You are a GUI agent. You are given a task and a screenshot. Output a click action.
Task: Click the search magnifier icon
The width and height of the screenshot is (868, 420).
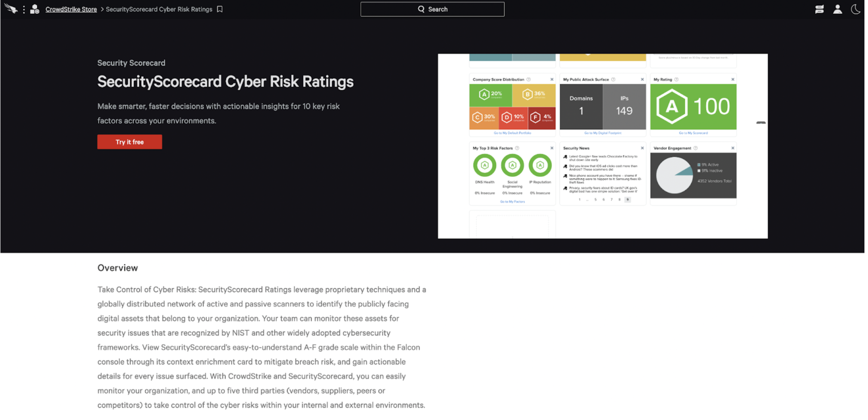(x=421, y=9)
